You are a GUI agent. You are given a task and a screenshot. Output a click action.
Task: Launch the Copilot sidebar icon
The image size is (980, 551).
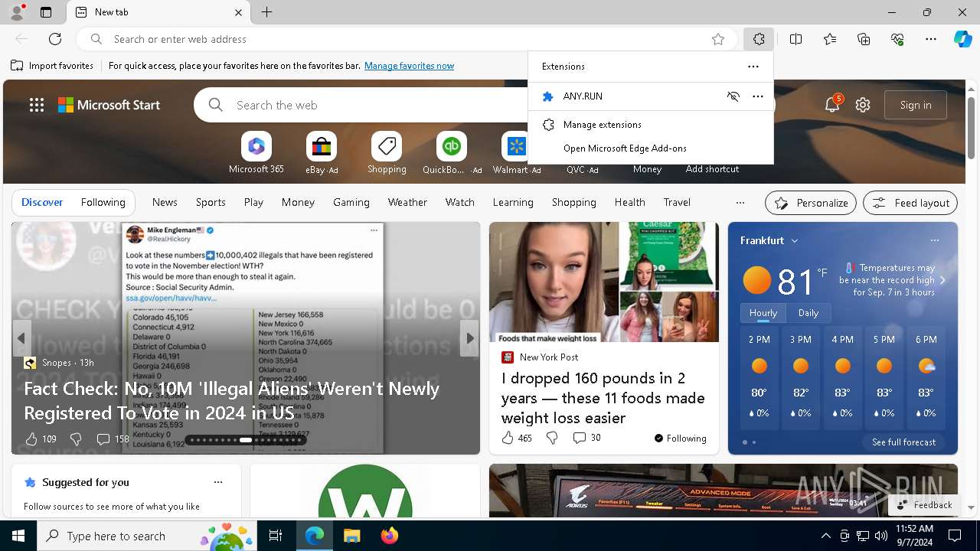click(962, 39)
